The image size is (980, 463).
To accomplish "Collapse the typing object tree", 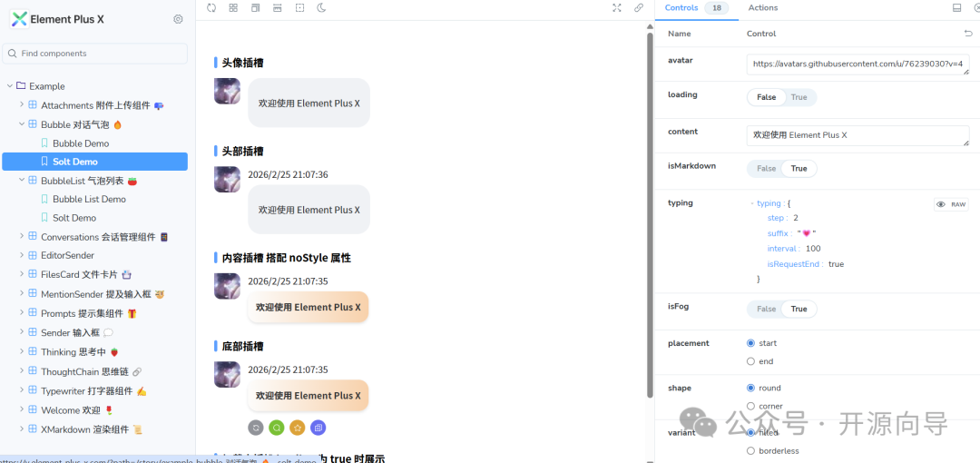I will [x=752, y=203].
